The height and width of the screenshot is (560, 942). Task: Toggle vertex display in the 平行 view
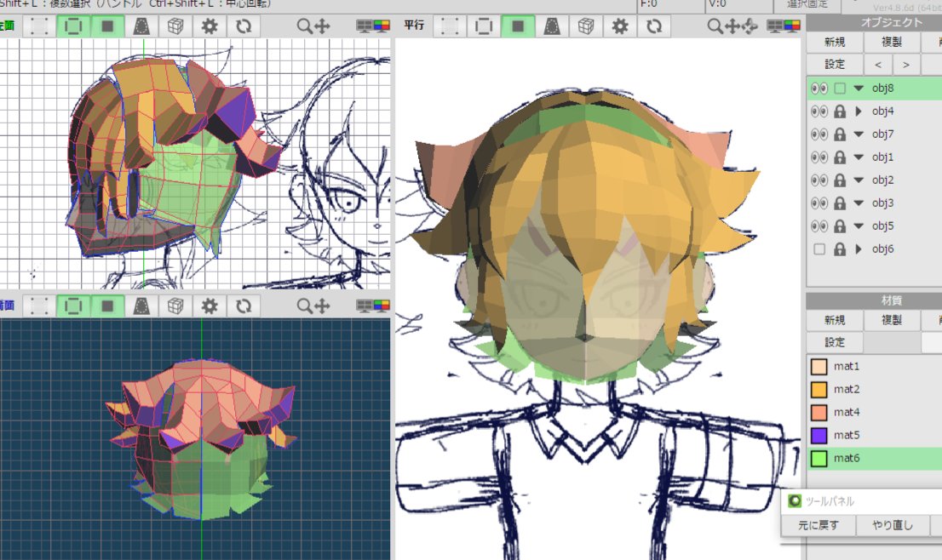pyautogui.click(x=450, y=26)
